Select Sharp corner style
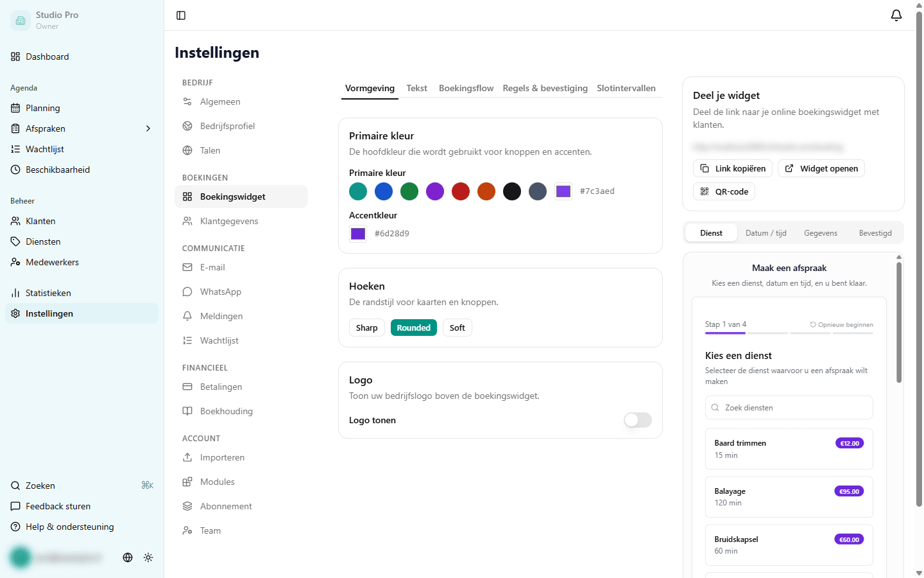Viewport: 924px width, 578px height. (367, 328)
